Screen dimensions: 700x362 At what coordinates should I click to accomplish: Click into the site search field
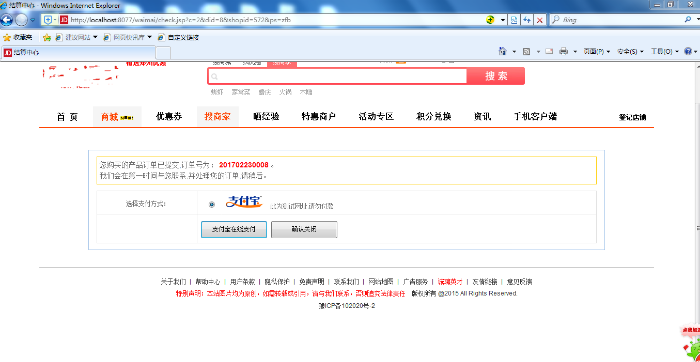(337, 76)
